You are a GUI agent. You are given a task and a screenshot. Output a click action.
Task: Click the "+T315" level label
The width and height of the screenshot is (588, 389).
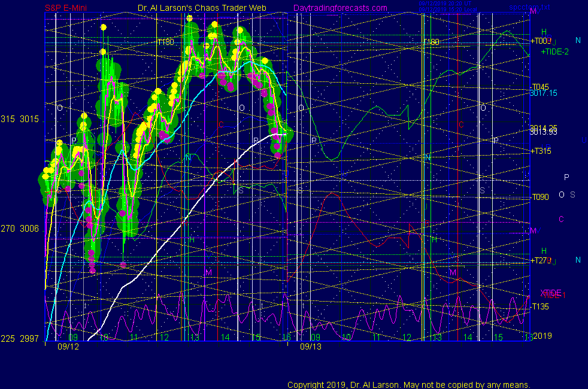[540, 151]
